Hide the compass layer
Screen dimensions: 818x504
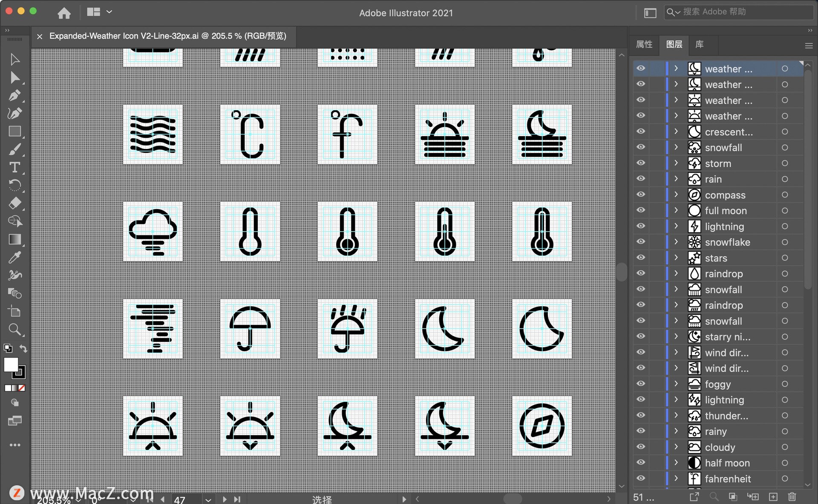pyautogui.click(x=641, y=195)
